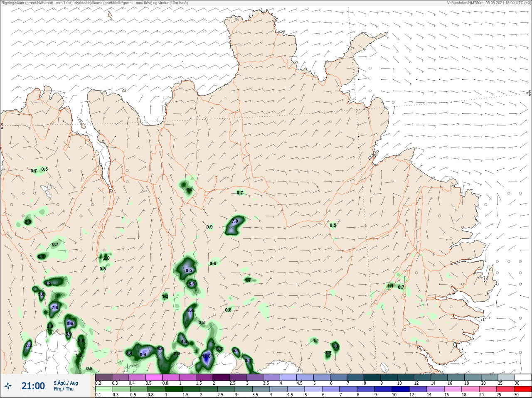Click the 21:00 forecast time label
This screenshot has width=532, height=398.
pos(33,386)
